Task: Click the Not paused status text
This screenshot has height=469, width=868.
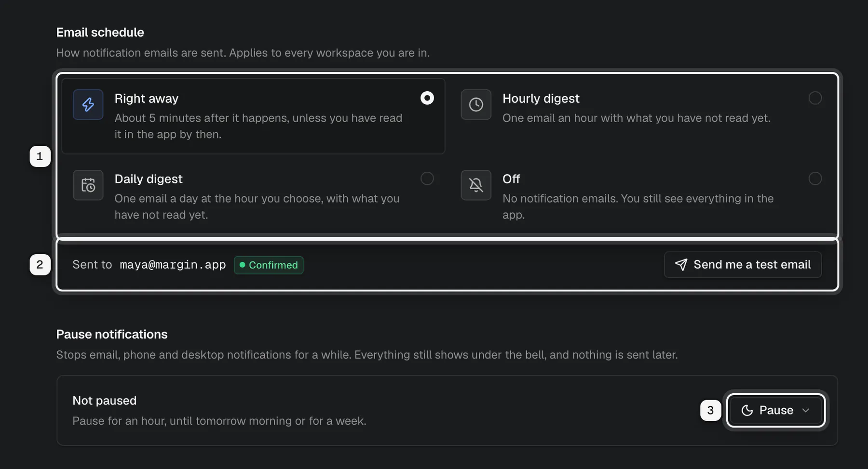Action: (105, 400)
